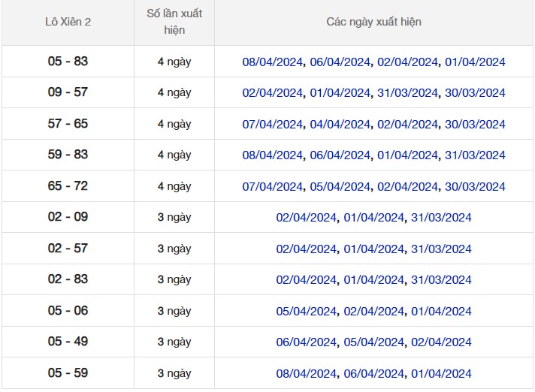
Task: Select the 02 - 09 pair cell
Action: 68,217
